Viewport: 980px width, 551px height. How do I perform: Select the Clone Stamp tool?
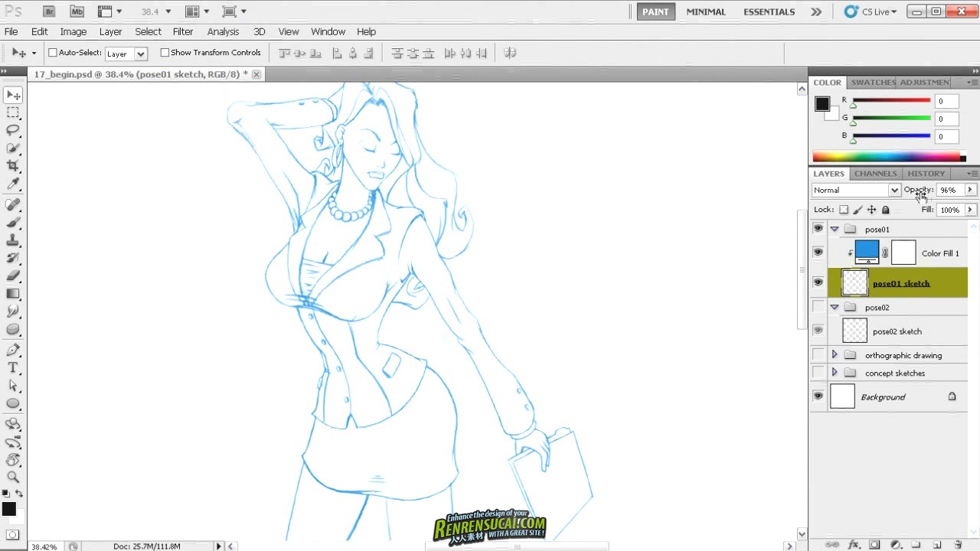pos(13,240)
